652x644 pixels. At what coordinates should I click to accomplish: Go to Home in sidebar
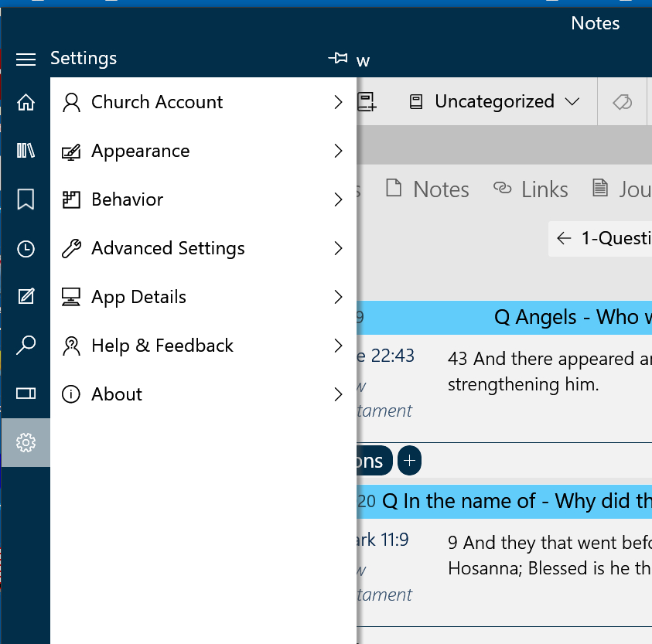[26, 102]
